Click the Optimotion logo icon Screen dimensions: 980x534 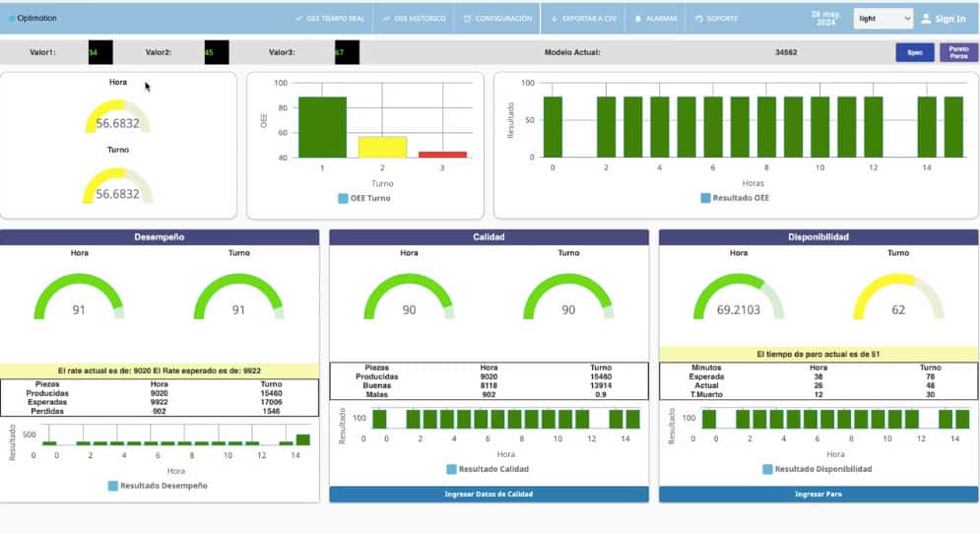[12, 19]
